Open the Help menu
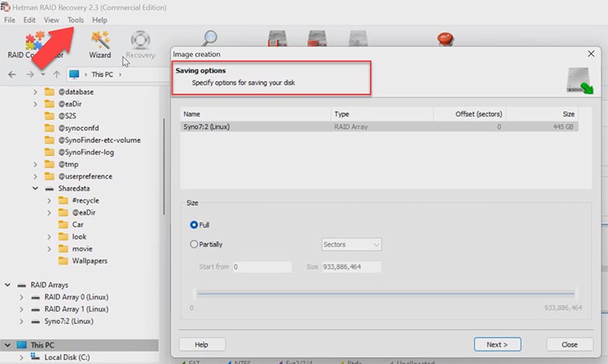Screen dimensions: 608x364 100,20
